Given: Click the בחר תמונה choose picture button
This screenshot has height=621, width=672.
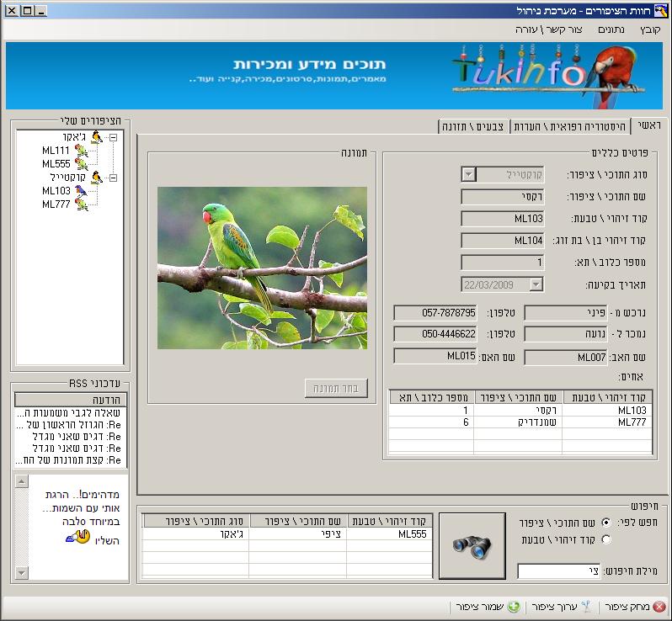Looking at the screenshot, I should tap(336, 388).
